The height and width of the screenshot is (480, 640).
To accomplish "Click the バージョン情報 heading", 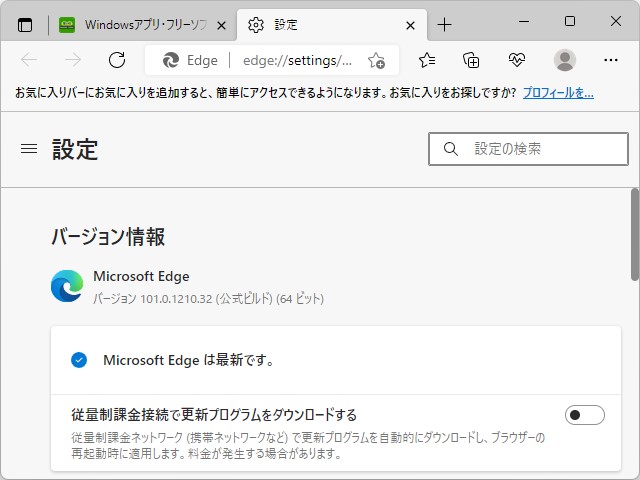I will click(x=108, y=237).
